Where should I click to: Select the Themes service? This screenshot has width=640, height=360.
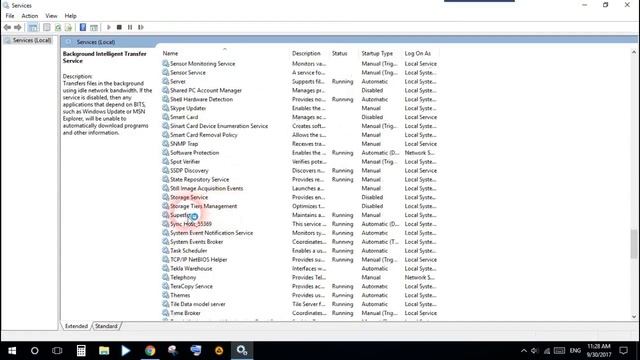(x=300, y=296)
